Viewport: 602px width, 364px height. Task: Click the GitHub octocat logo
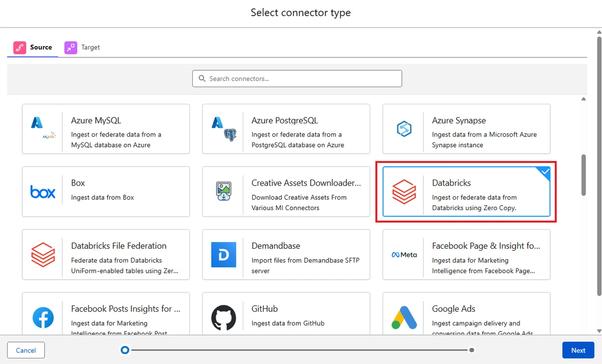click(x=223, y=317)
